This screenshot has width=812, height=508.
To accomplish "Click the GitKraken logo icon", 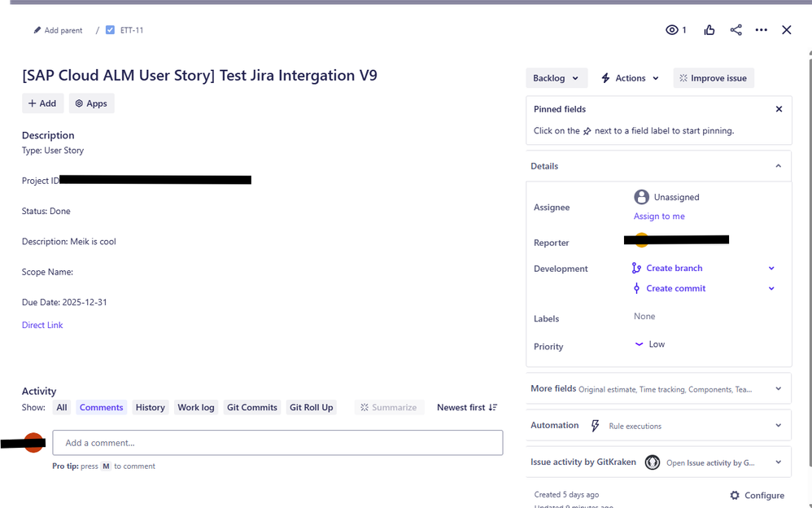I will click(652, 462).
